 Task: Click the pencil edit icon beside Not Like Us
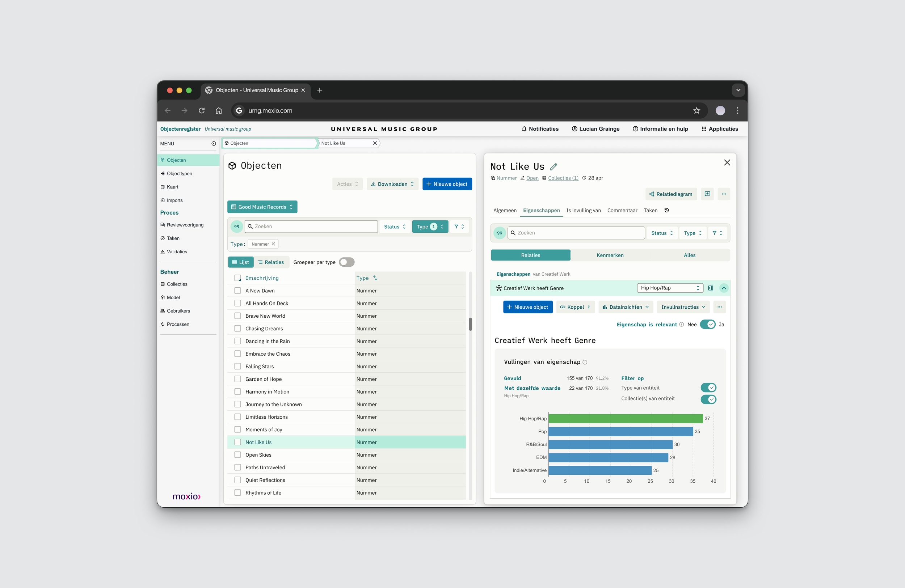click(x=553, y=166)
